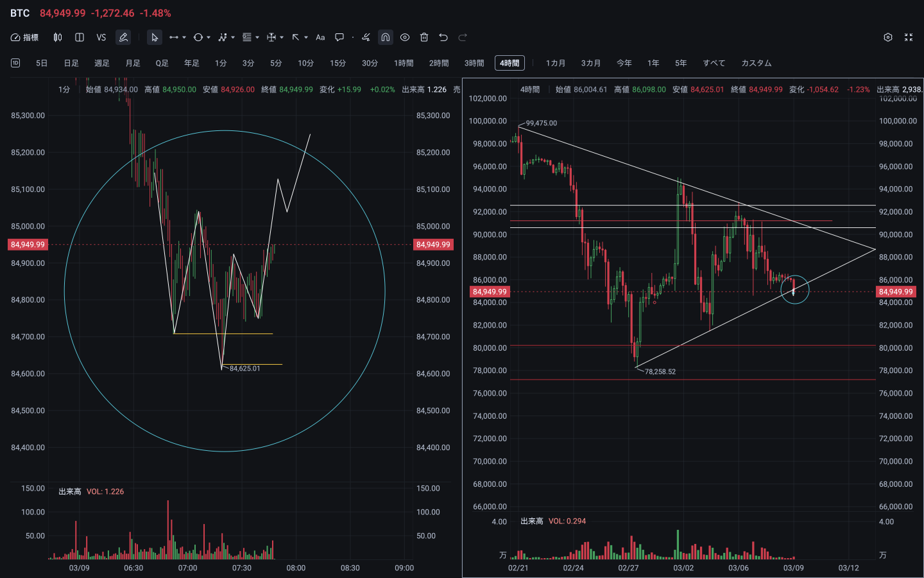Switch to the Q足 quarterly timeframe
The image size is (924, 578).
pyautogui.click(x=162, y=63)
